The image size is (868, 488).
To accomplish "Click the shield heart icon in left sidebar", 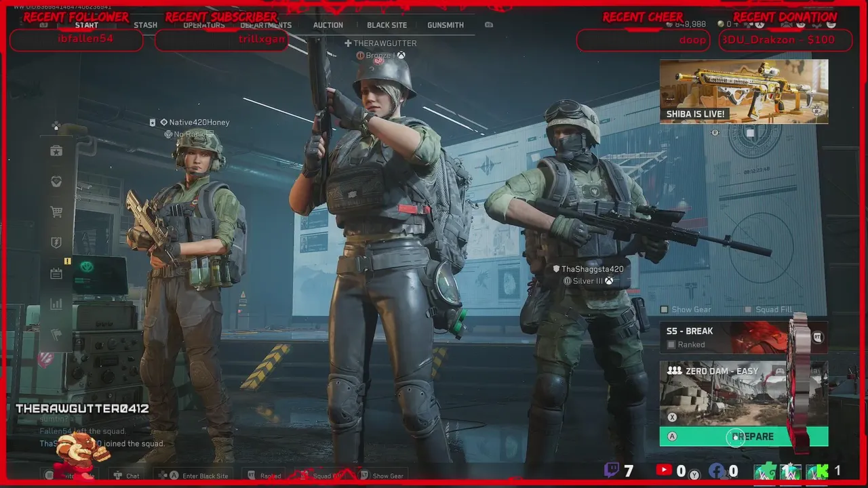I will tap(56, 182).
